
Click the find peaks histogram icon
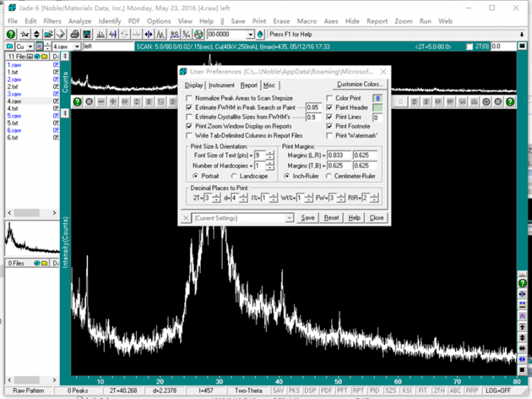(100, 34)
